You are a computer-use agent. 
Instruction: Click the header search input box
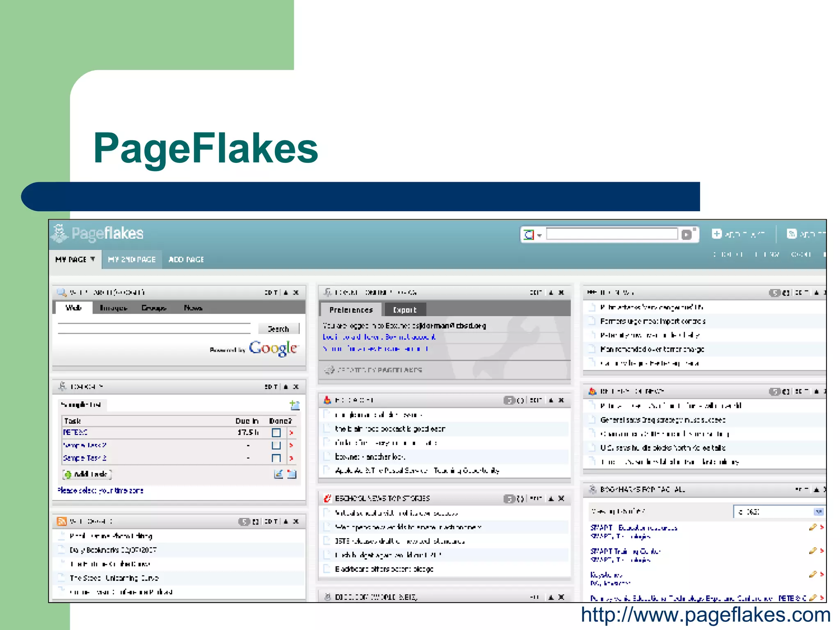click(x=612, y=234)
